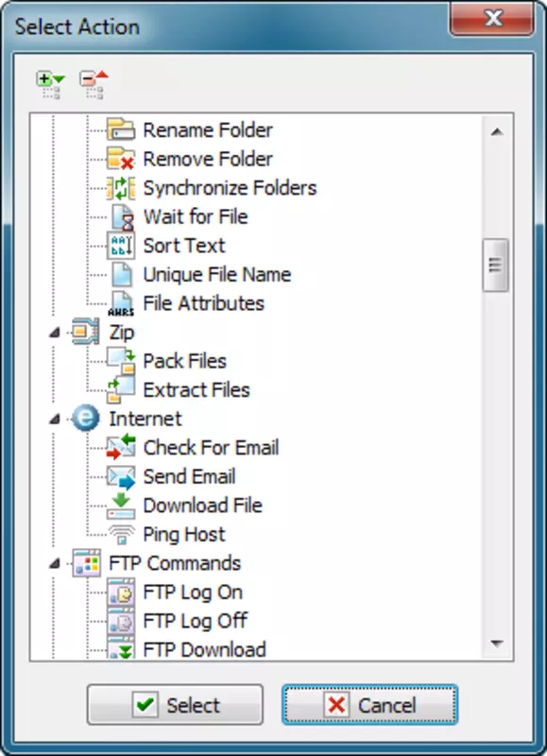Collapse the FTP Commands category
Image resolution: width=547 pixels, height=756 pixels.
click(x=55, y=563)
